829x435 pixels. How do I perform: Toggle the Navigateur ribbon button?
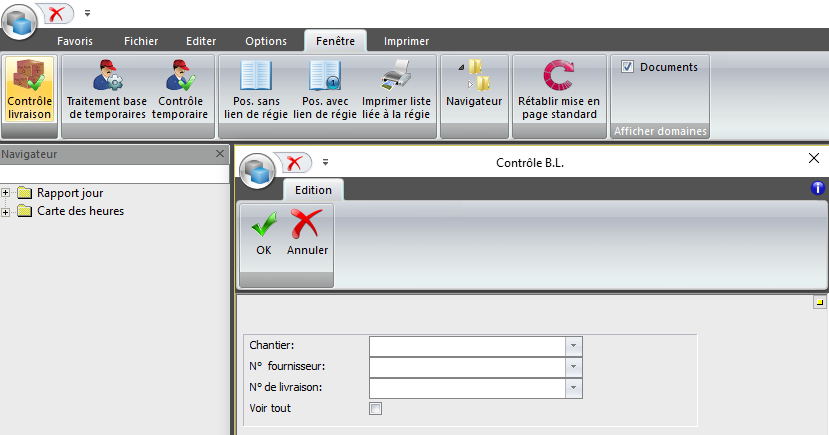pos(474,83)
